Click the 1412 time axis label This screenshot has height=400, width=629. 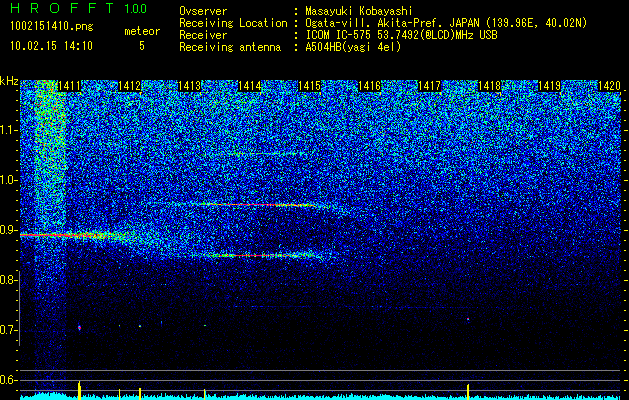coord(130,86)
